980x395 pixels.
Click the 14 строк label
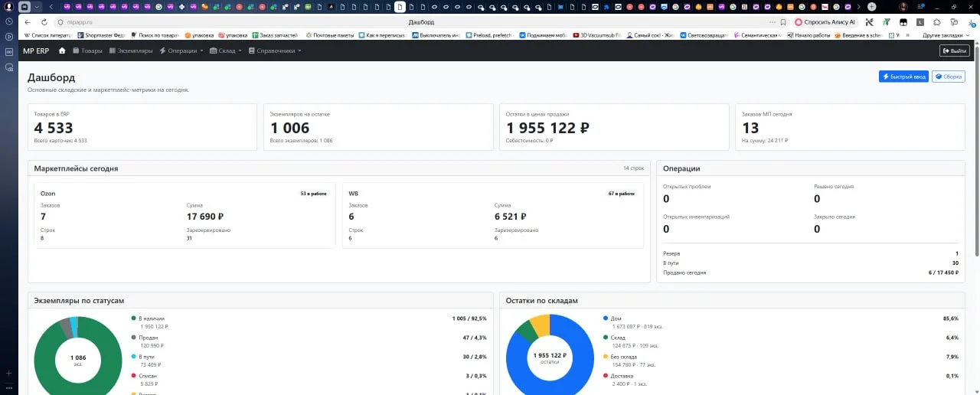coord(632,168)
